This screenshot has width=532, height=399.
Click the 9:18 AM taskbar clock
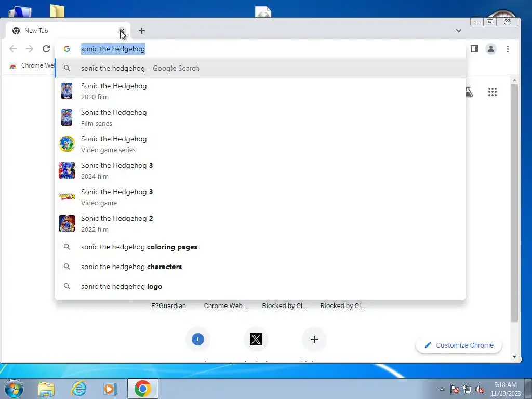pos(506,389)
